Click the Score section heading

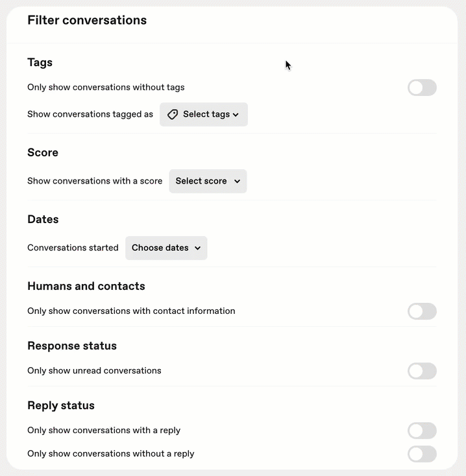(43, 152)
